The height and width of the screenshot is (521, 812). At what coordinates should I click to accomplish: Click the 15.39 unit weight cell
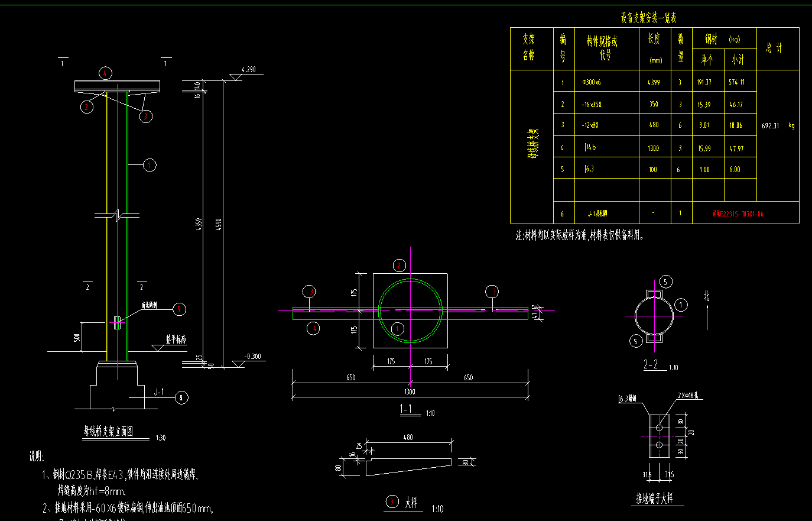pyautogui.click(x=703, y=105)
